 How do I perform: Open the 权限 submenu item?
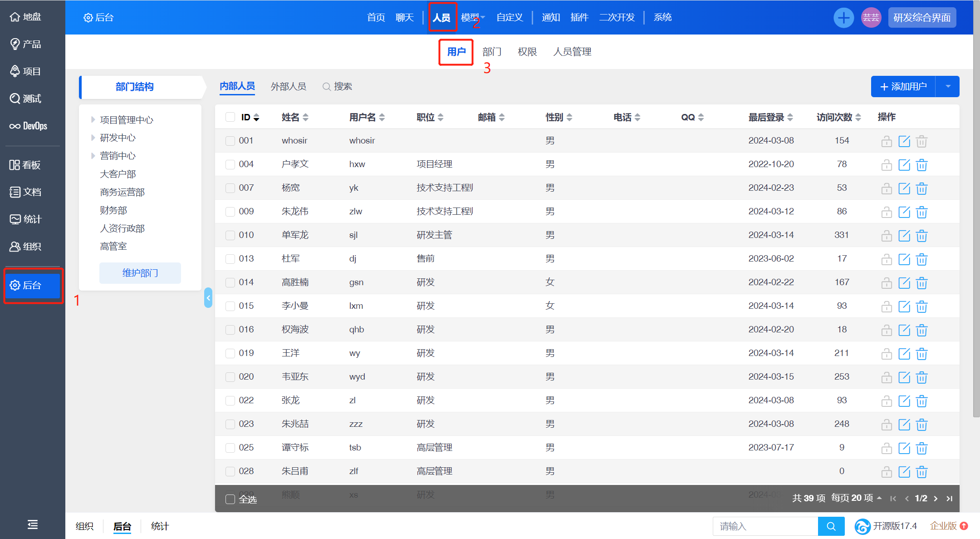pos(527,52)
